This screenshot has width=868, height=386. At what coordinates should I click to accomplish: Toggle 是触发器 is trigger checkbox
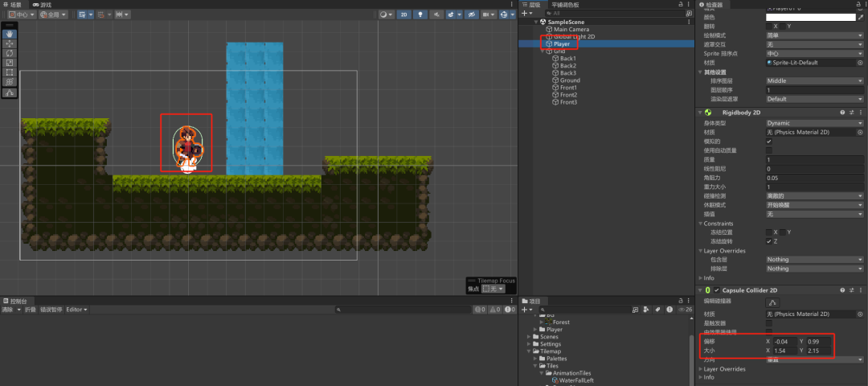(769, 322)
